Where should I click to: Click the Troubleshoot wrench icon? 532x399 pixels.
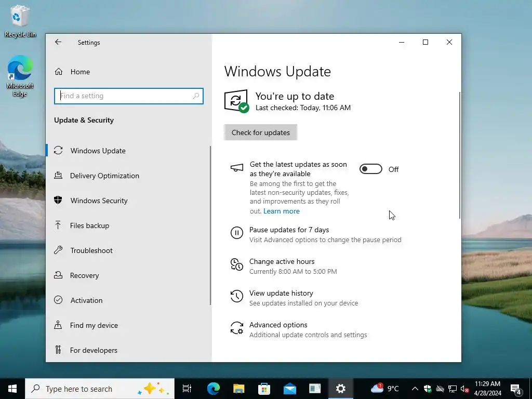tap(58, 250)
